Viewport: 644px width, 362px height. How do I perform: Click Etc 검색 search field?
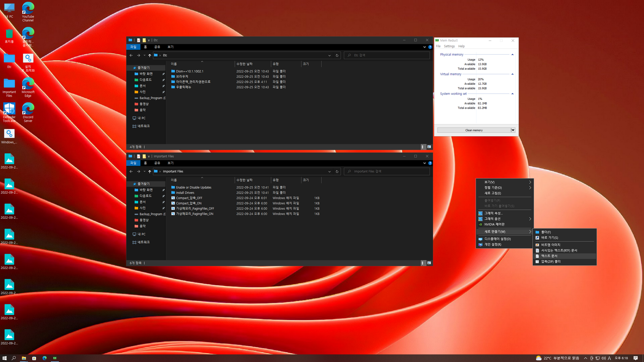tap(387, 55)
